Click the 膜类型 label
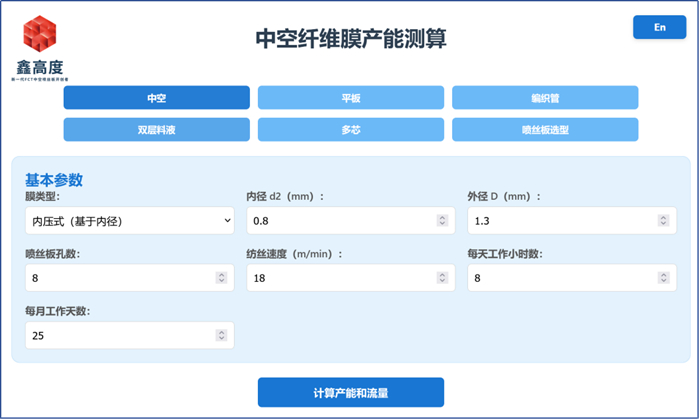The image size is (700, 420). (x=42, y=196)
